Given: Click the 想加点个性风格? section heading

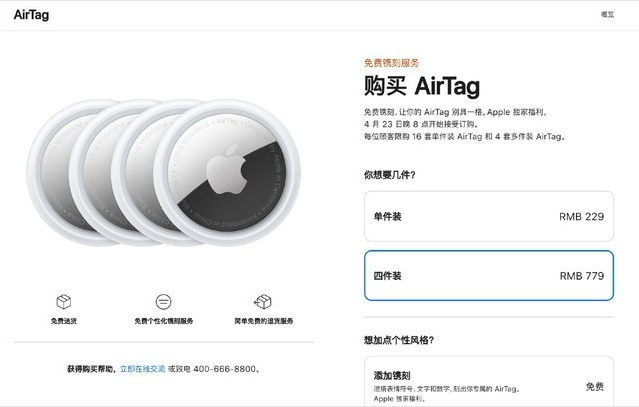Looking at the screenshot, I should 399,340.
